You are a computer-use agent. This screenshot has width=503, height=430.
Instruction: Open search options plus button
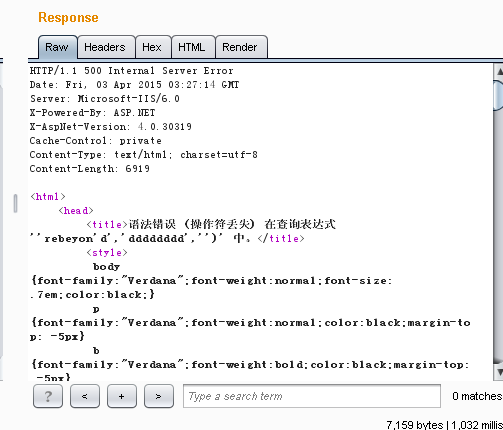click(x=122, y=396)
